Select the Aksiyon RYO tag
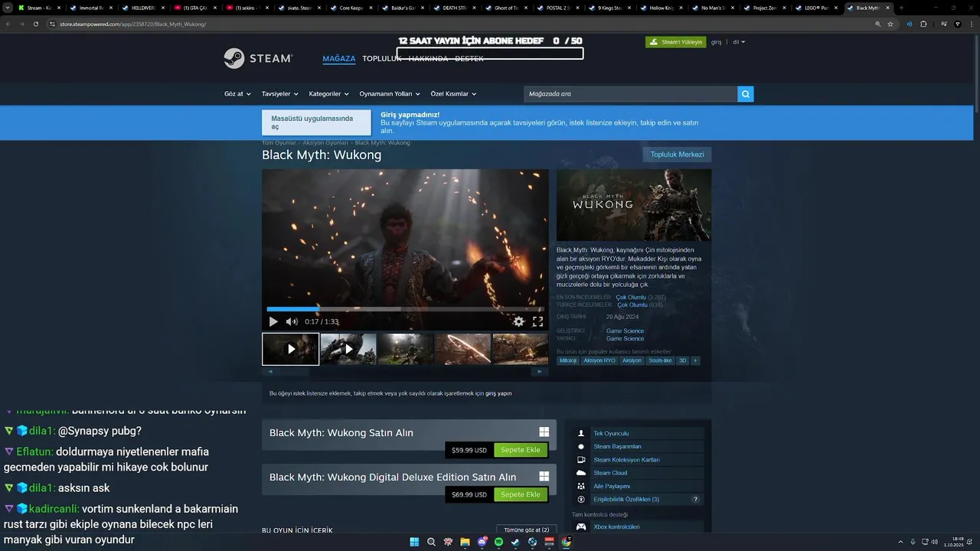Image resolution: width=980 pixels, height=551 pixels. pyautogui.click(x=599, y=360)
